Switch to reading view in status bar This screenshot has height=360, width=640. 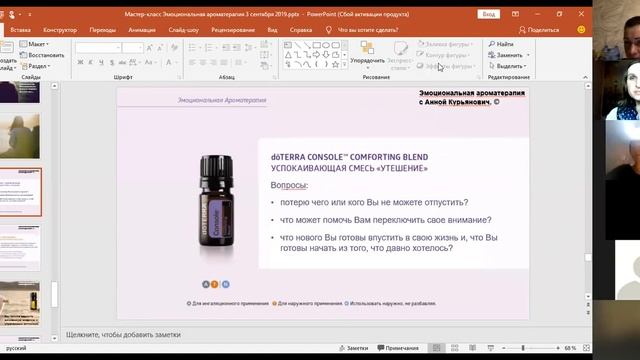click(472, 348)
